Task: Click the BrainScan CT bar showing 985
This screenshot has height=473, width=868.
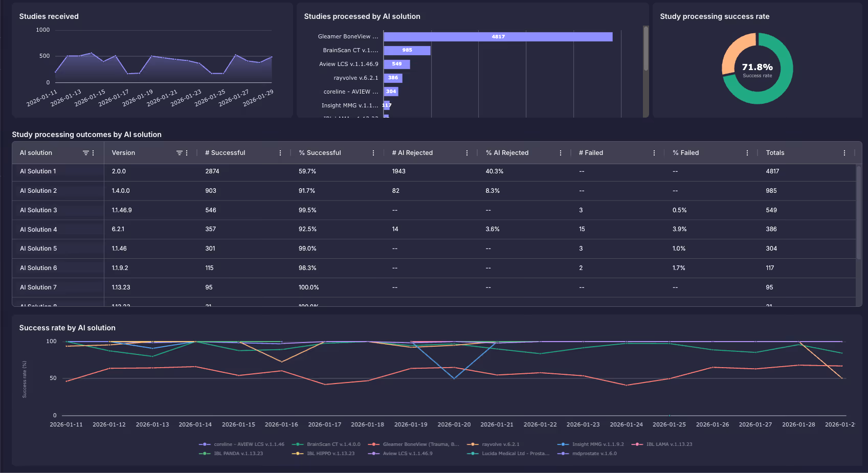Action: click(x=407, y=51)
